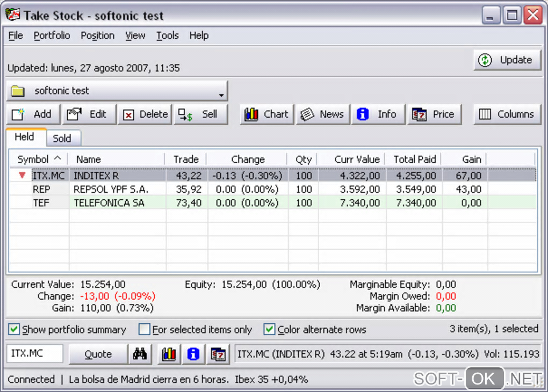Screen dimensions: 548x392
Task: Open the Price toolbar button
Action: pyautogui.click(x=435, y=114)
